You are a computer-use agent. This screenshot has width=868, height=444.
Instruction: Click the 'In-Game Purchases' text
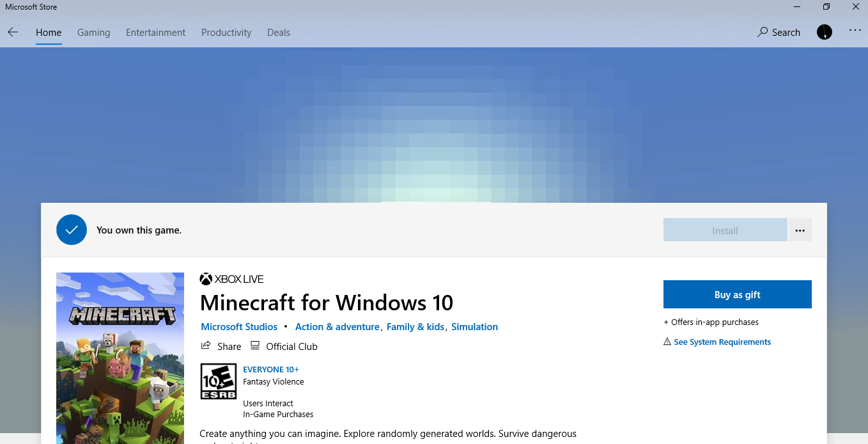coord(278,415)
